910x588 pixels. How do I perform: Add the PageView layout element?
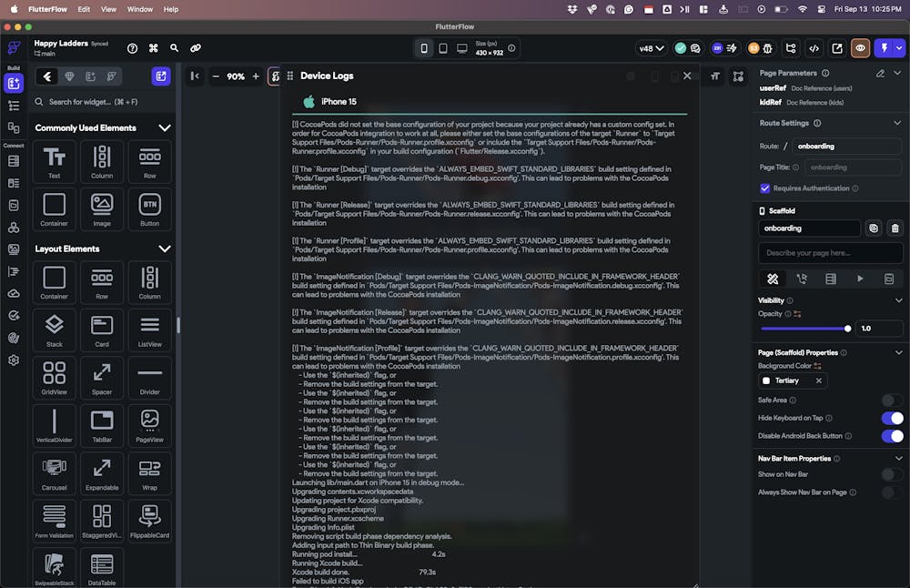149,425
